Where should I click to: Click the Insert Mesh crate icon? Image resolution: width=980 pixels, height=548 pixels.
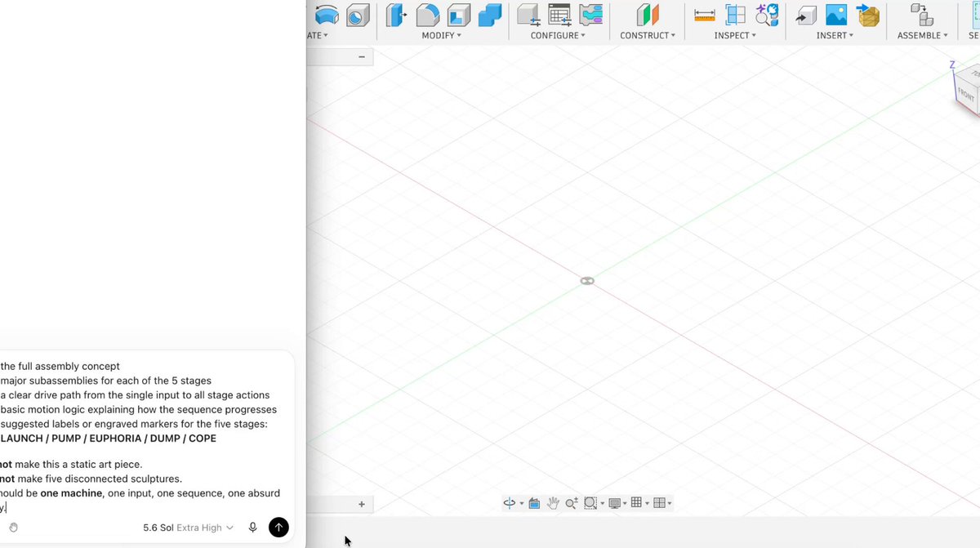[x=867, y=15]
